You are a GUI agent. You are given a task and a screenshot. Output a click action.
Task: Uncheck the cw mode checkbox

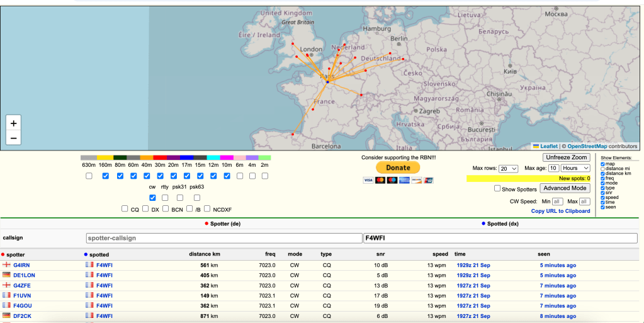(x=152, y=198)
